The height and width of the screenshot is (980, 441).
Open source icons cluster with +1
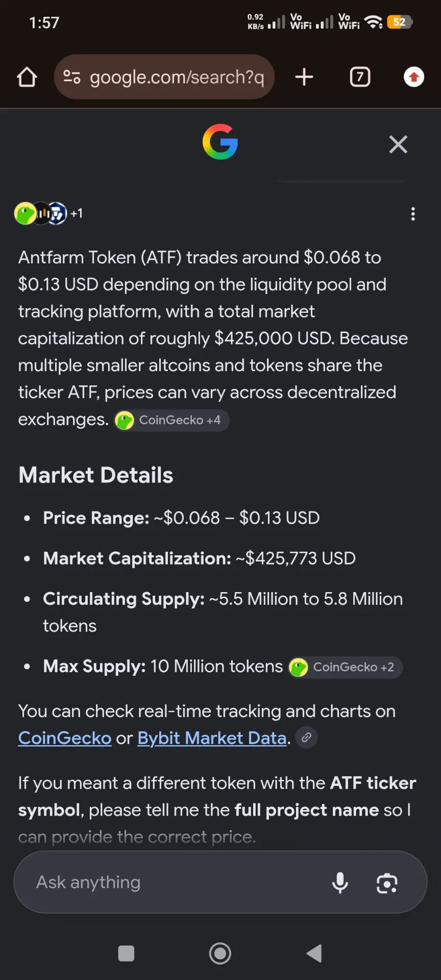pos(48,213)
